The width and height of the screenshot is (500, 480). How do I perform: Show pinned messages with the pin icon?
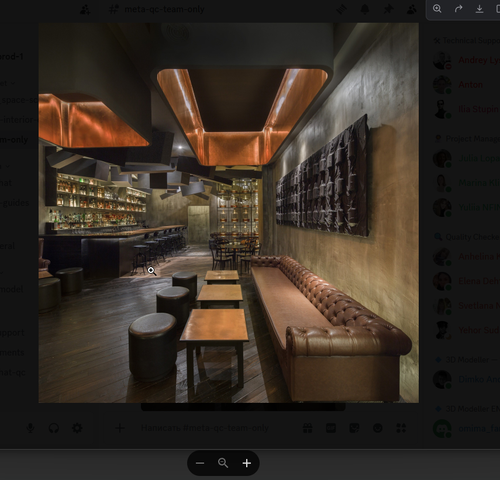click(388, 9)
